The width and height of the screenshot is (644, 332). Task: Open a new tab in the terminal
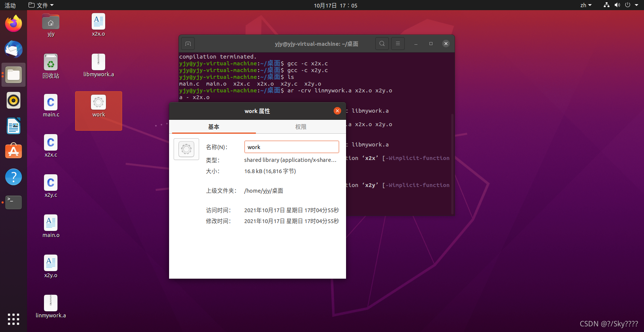point(188,44)
